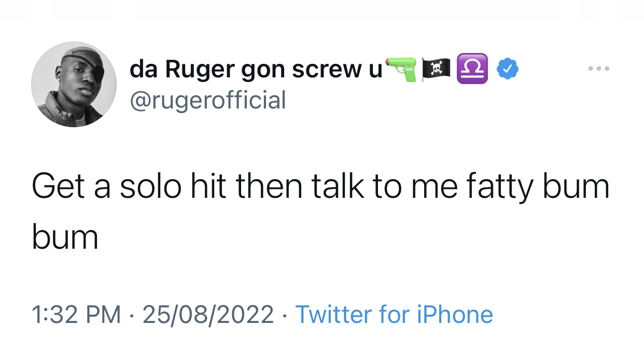Click the 25/08/2022 date
Screen dimensions: 644x338
(208, 314)
